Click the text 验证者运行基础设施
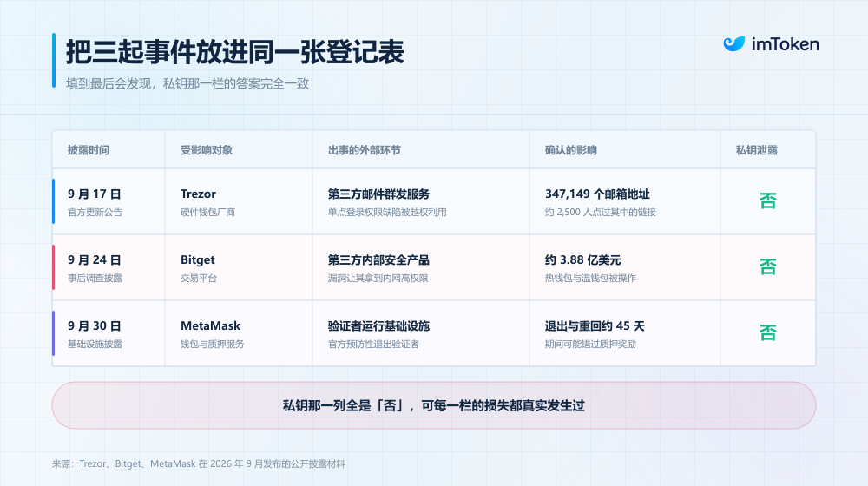This screenshot has width=868, height=486. (x=378, y=326)
